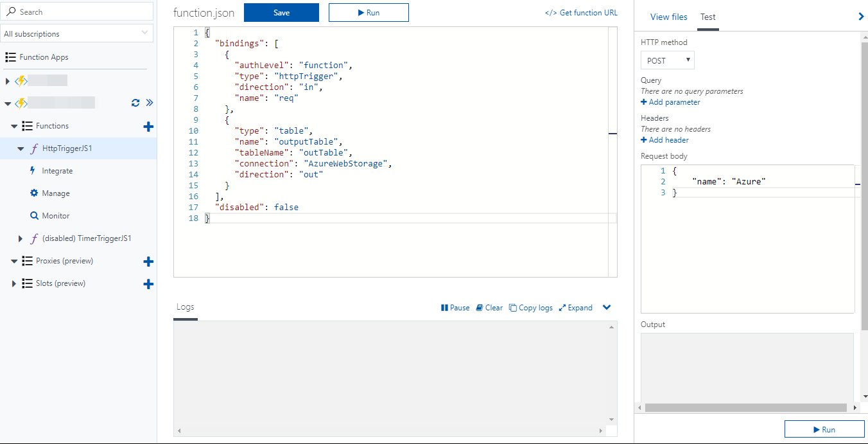The height and width of the screenshot is (444, 868).
Task: Open the HTTP method dropdown
Action: coord(667,60)
